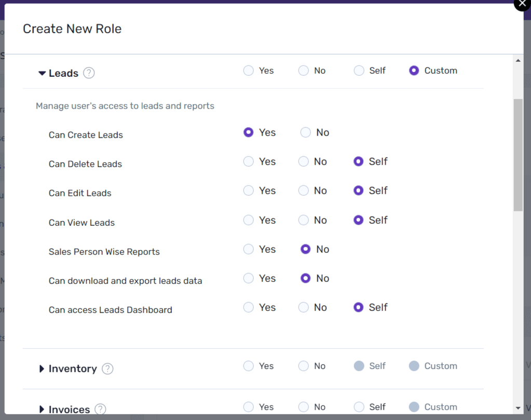Choose Yes for Inventory permissions
The image size is (531, 420).
click(x=249, y=366)
